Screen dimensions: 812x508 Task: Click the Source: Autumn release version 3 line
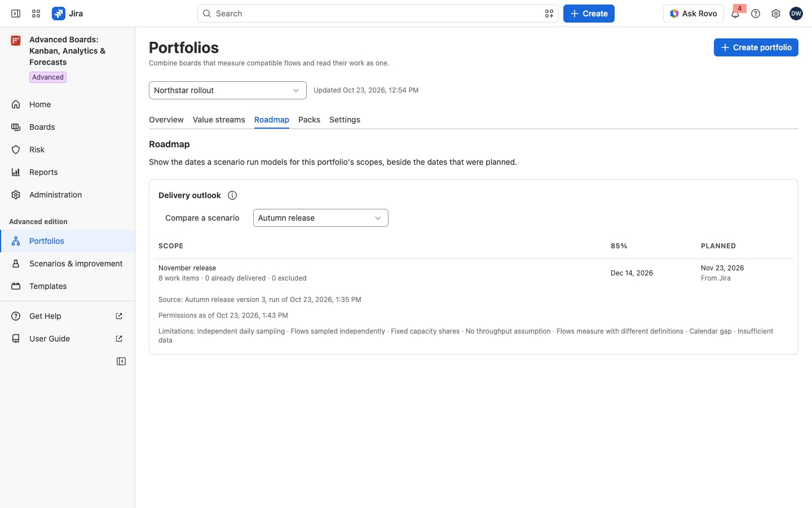point(260,300)
